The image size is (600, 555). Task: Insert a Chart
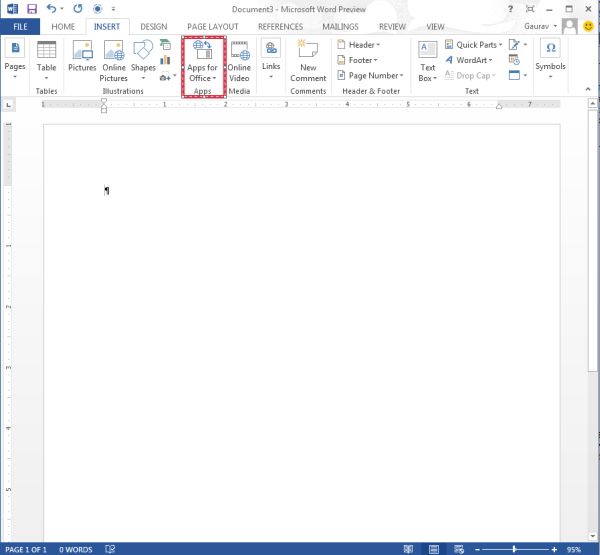coord(165,60)
